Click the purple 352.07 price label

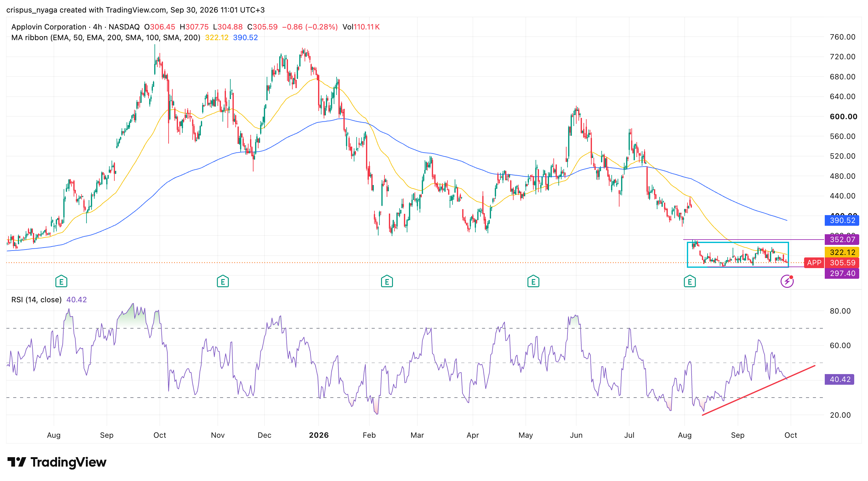842,240
